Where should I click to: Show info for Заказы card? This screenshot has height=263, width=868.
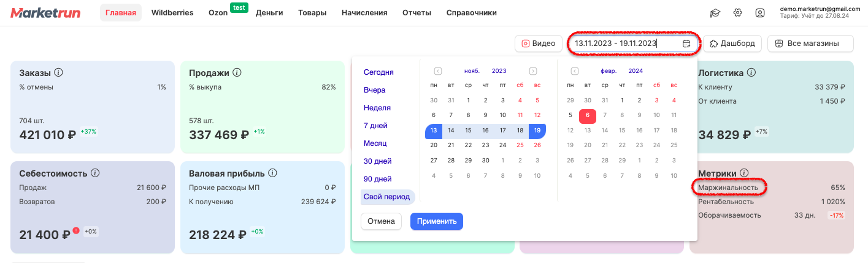pos(59,73)
